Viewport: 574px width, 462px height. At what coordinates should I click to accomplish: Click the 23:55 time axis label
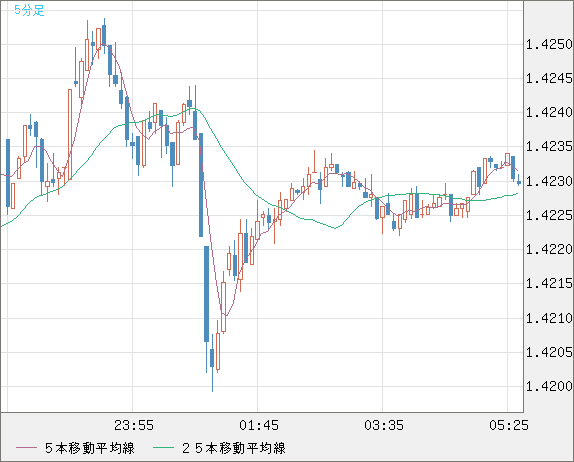[134, 425]
